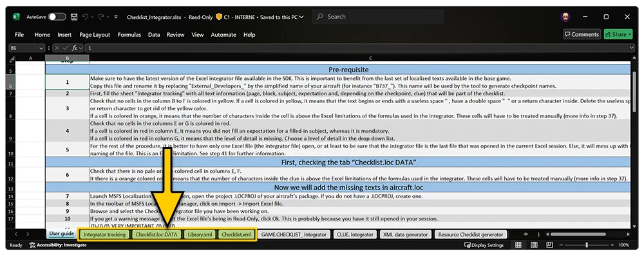Click the Accessibility: Investigate status item

coord(58,245)
